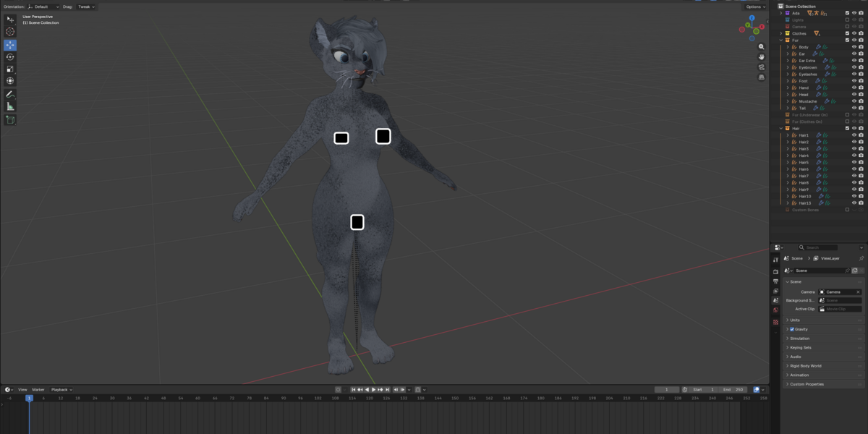
Task: Select the Cursor tool
Action: [x=10, y=32]
